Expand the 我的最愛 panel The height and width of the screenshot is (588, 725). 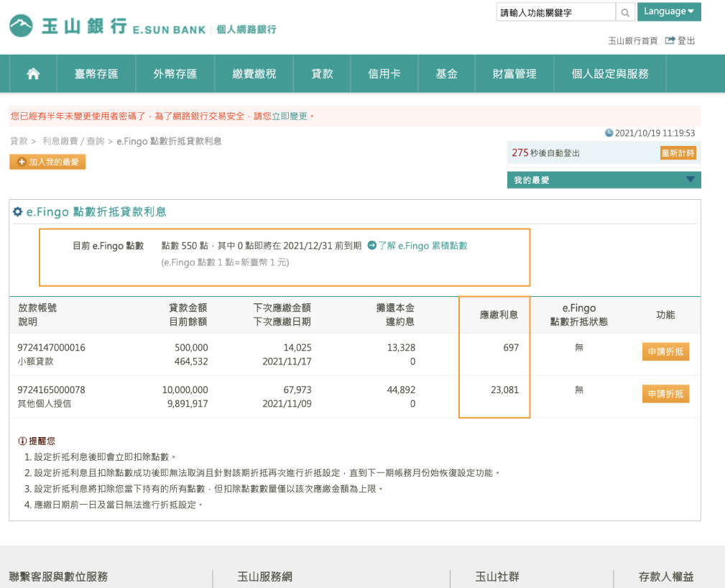click(x=604, y=180)
